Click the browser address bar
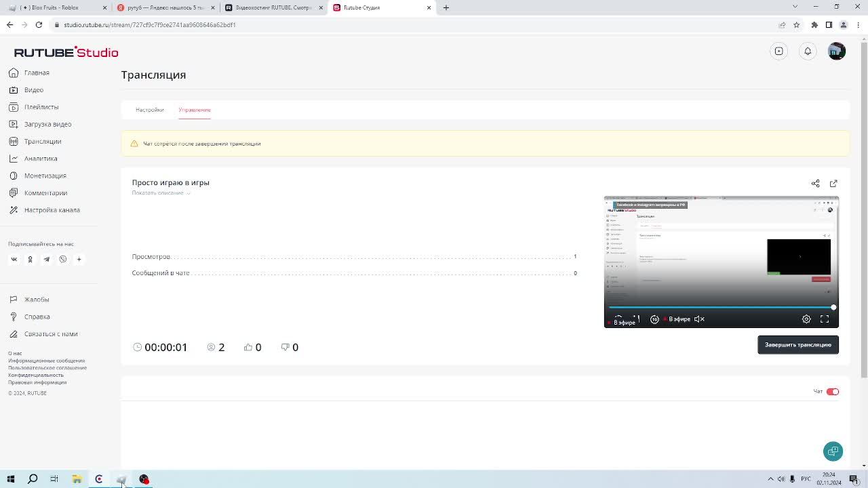The image size is (868, 488). pos(414,25)
